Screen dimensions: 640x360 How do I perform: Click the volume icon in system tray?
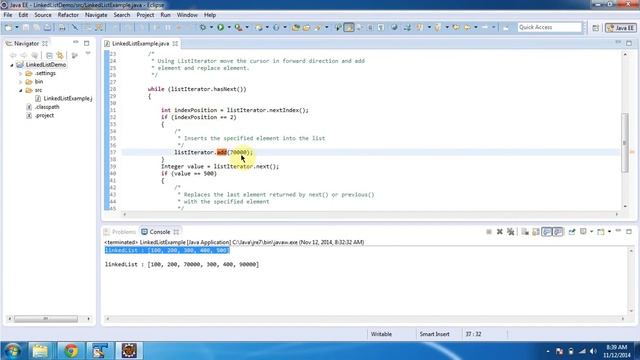coord(593,351)
